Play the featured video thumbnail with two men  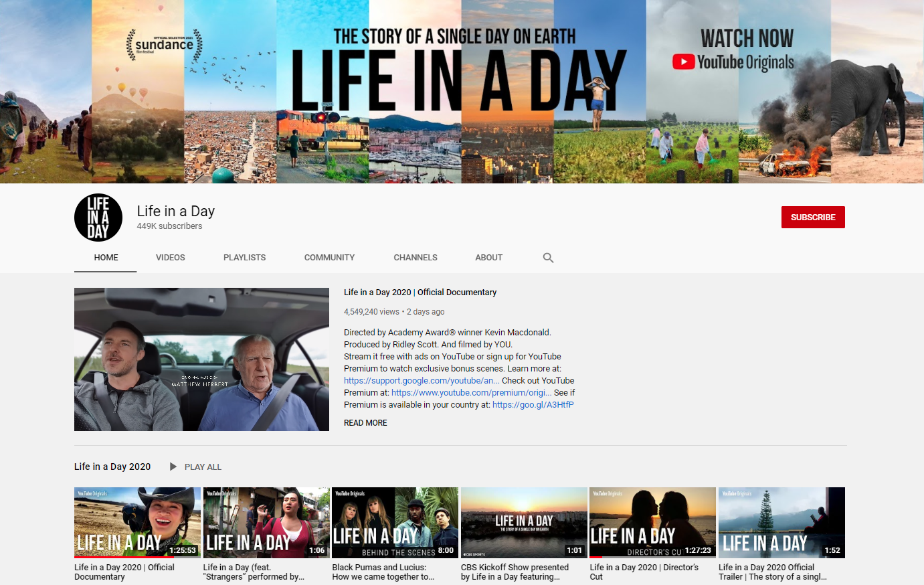pyautogui.click(x=201, y=359)
